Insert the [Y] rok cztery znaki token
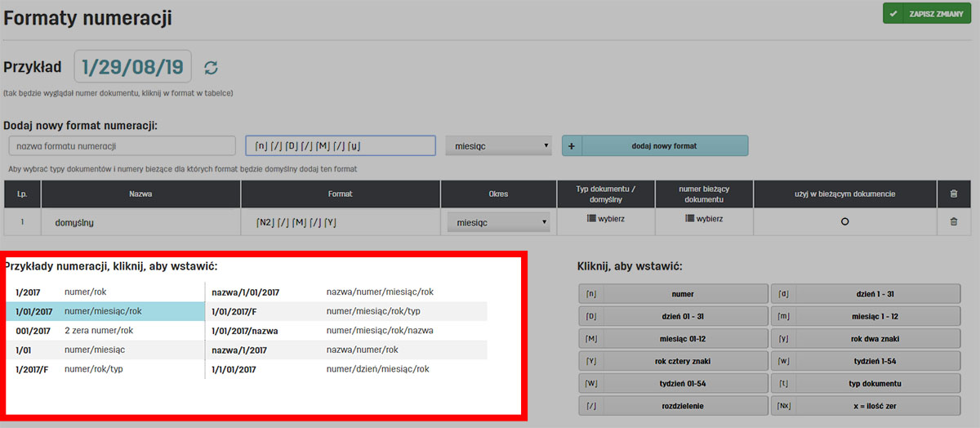This screenshot has height=428, width=980. click(673, 361)
